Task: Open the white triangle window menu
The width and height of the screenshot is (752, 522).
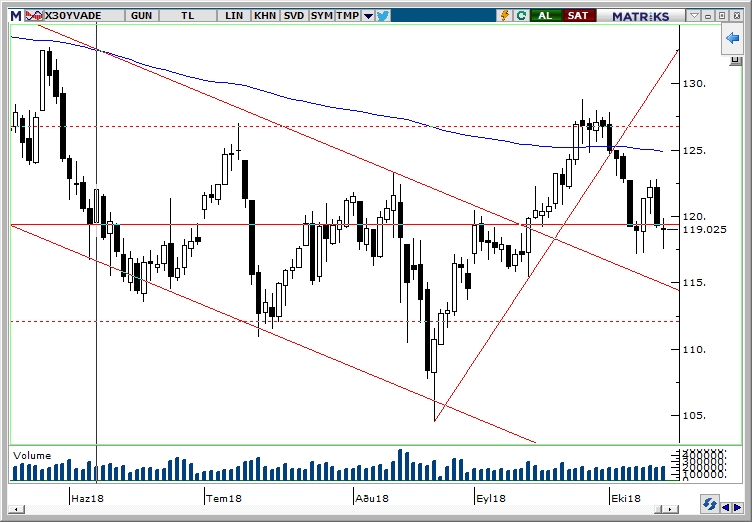Action: [x=694, y=16]
